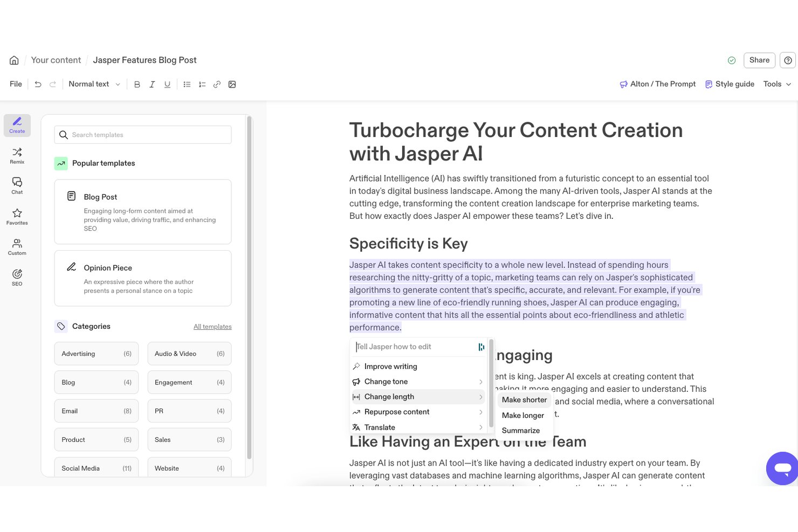Screen dimensions: 798x532
Task: Open the Style guide
Action: click(x=730, y=84)
